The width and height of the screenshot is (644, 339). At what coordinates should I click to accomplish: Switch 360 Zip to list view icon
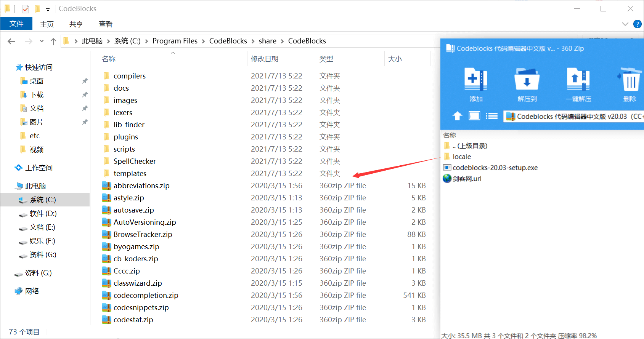click(491, 116)
